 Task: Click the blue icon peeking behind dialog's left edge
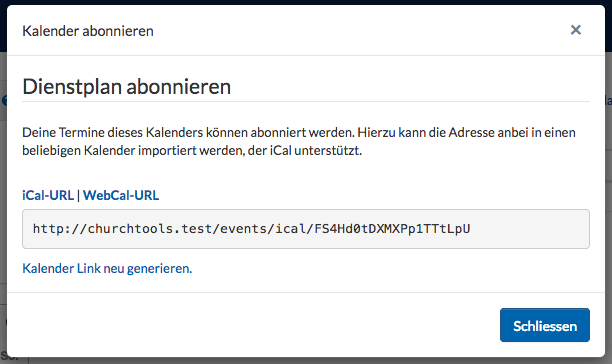coord(4,100)
